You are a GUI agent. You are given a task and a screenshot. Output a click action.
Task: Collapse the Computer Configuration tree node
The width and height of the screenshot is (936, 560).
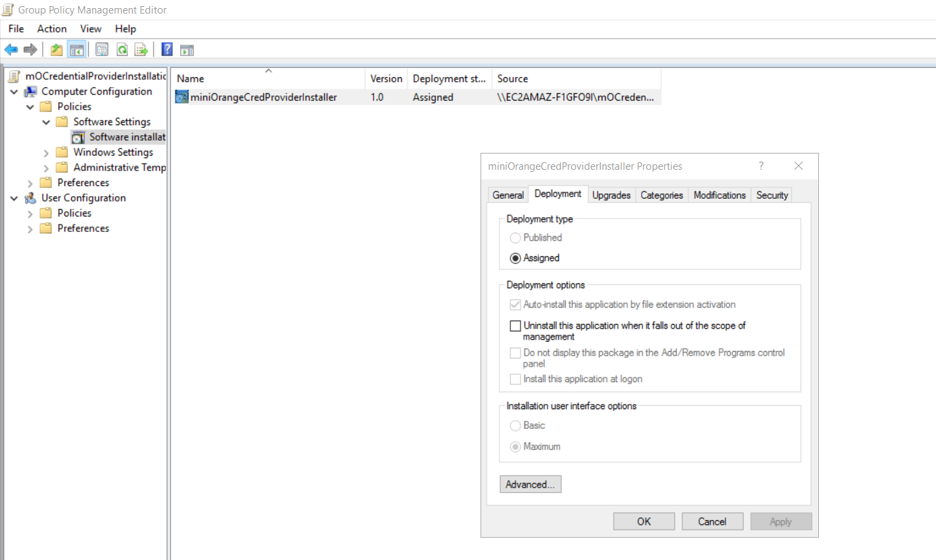pyautogui.click(x=14, y=91)
